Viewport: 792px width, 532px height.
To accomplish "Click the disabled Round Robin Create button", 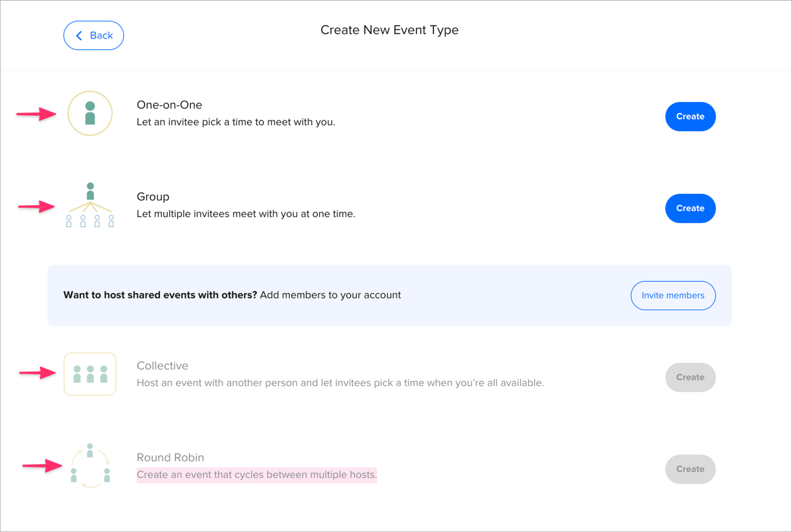I will [x=690, y=469].
